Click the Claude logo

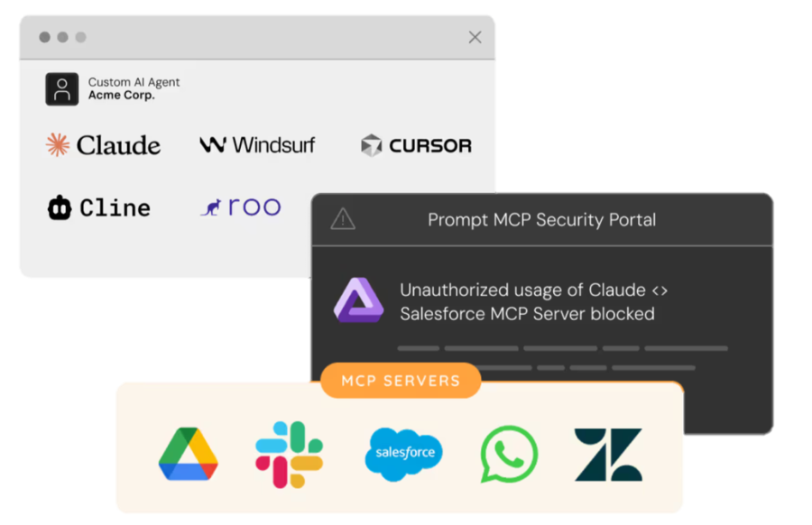[x=103, y=145]
